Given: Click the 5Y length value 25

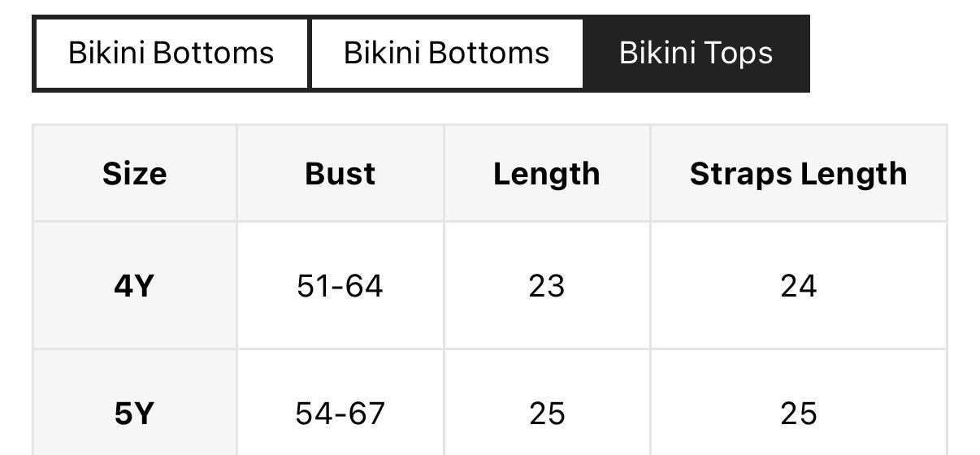Looking at the screenshot, I should point(546,414).
